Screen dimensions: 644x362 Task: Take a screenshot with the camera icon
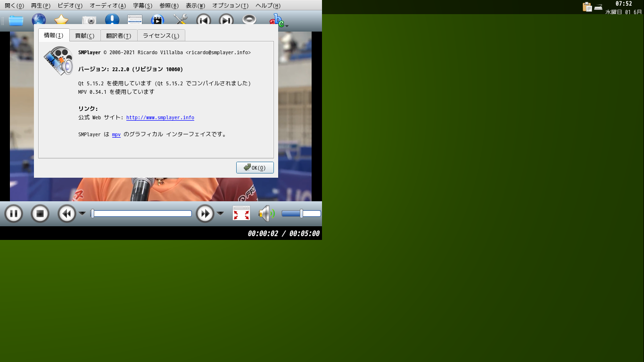(89, 20)
